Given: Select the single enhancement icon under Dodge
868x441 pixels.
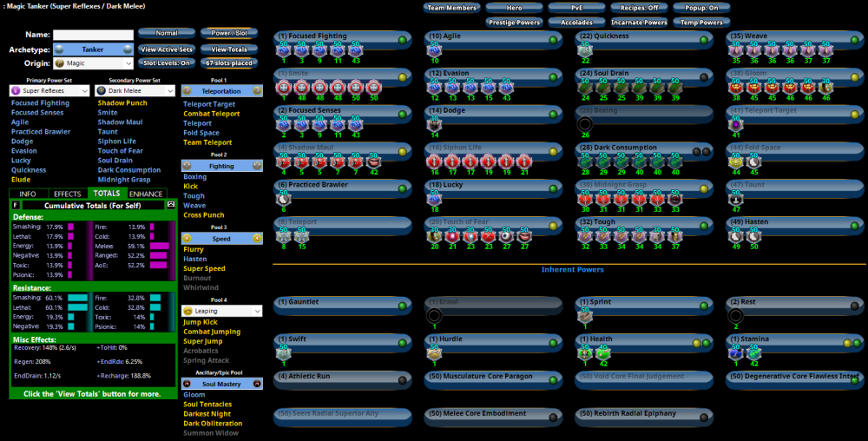Looking at the screenshot, I should click(x=434, y=124).
